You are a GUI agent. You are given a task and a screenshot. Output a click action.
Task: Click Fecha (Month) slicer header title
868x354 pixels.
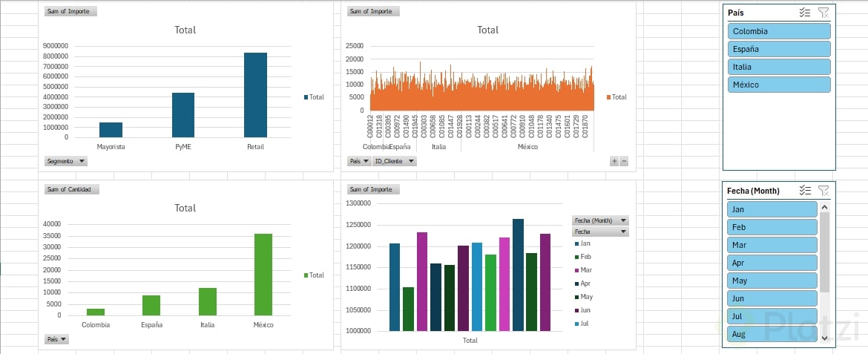pyautogui.click(x=754, y=191)
